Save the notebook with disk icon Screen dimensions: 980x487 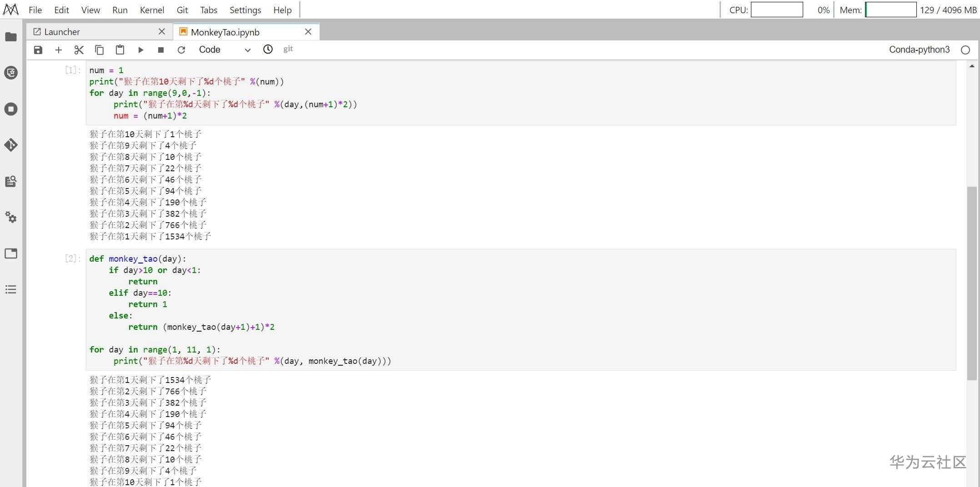[38, 50]
